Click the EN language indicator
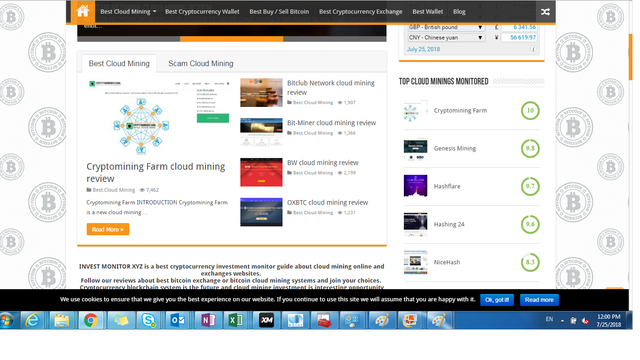The width and height of the screenshot is (640, 360). click(x=549, y=319)
